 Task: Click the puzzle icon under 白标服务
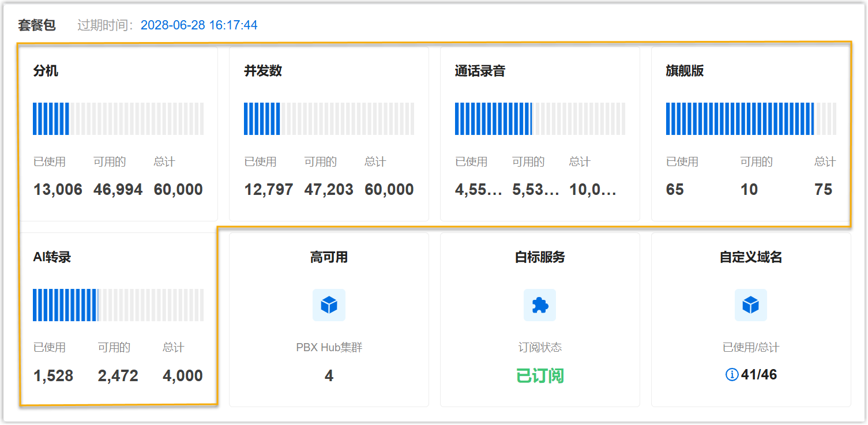pyautogui.click(x=540, y=305)
